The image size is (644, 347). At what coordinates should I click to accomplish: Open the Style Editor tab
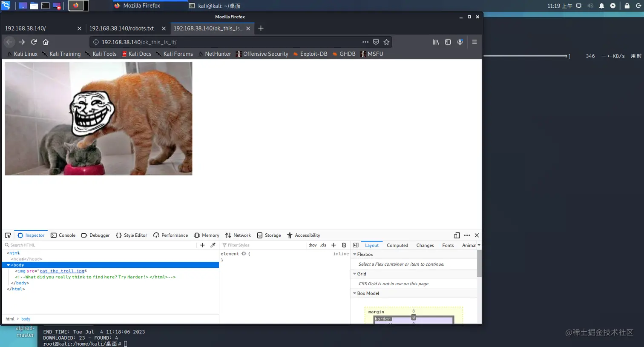pos(132,235)
